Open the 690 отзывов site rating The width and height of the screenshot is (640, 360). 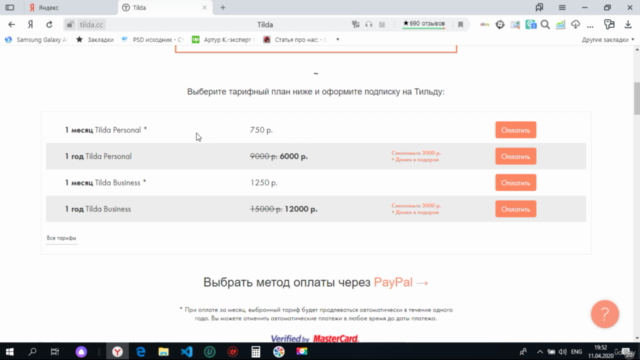424,24
